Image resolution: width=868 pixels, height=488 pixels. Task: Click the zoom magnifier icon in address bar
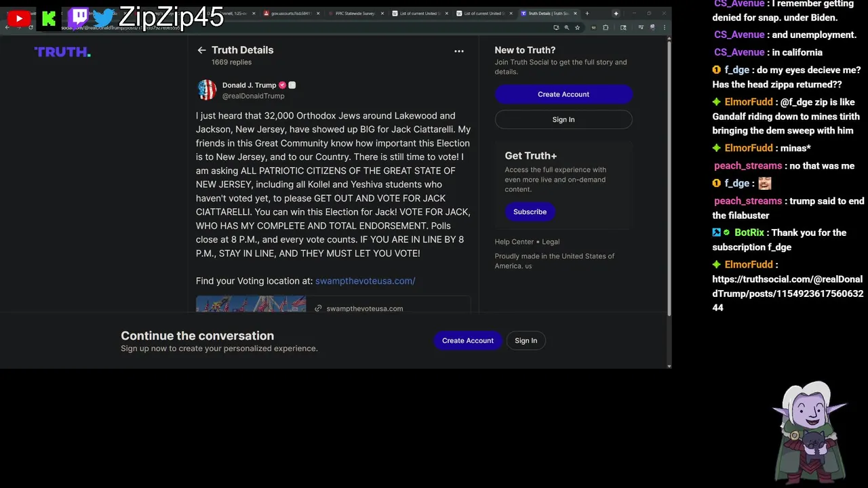[x=566, y=27]
